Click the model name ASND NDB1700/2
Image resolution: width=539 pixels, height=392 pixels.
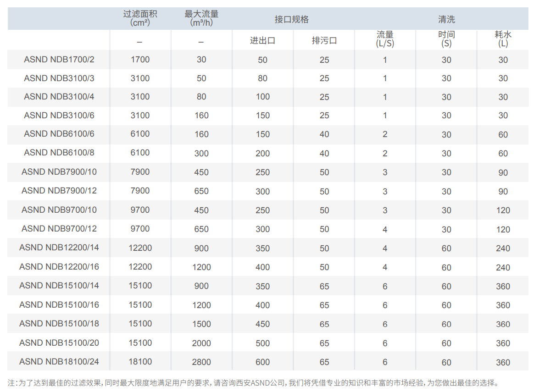click(59, 60)
